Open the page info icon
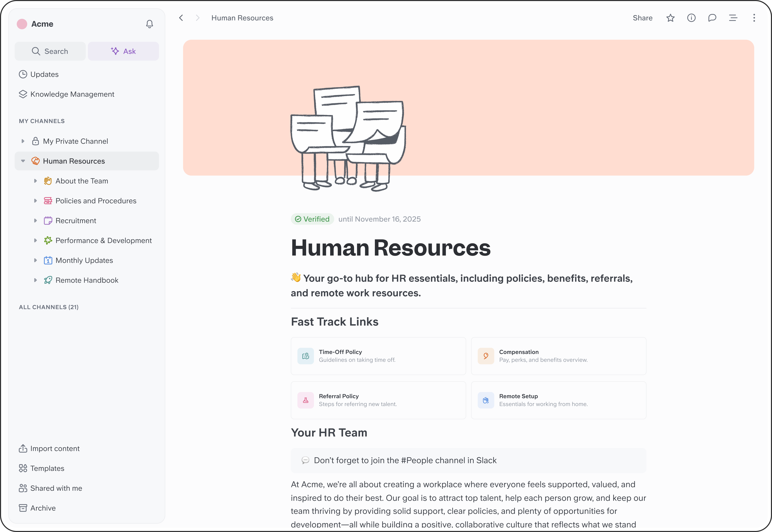The width and height of the screenshot is (772, 532). coord(691,18)
